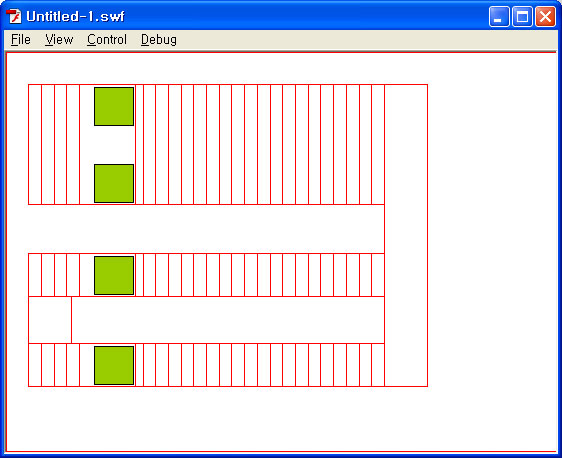
Task: Close the Untitled-1.swf window
Action: tap(545, 16)
